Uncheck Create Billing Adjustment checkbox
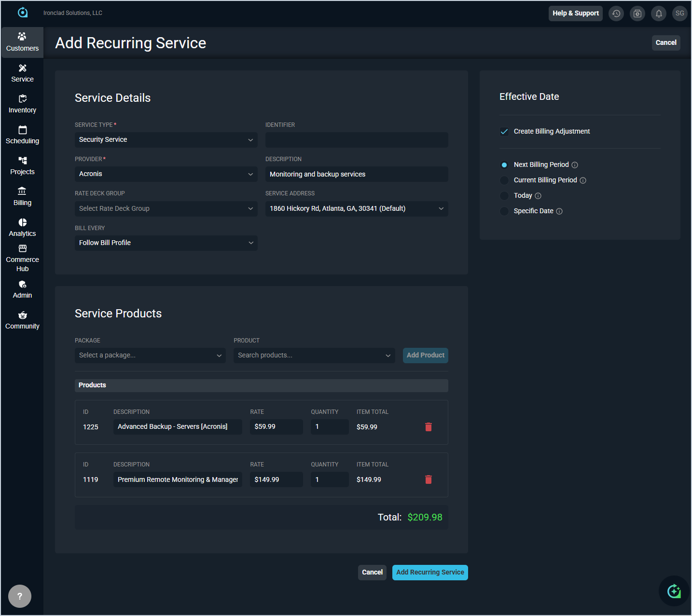This screenshot has width=692, height=616. point(504,131)
